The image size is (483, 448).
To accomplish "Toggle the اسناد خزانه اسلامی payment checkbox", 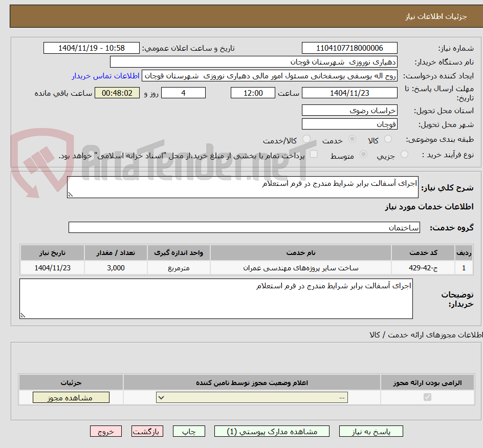I will (x=314, y=154).
